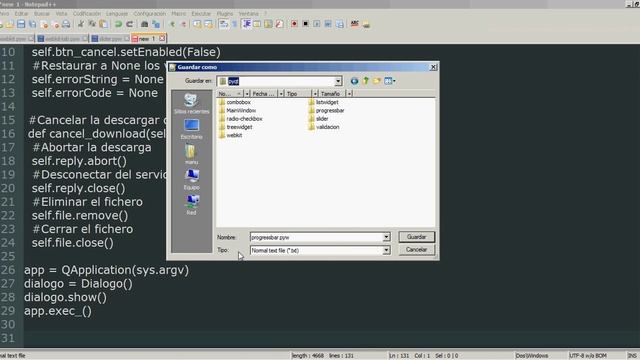Click the Redo toolbar icon
The height and width of the screenshot is (360, 640).
pos(130,24)
